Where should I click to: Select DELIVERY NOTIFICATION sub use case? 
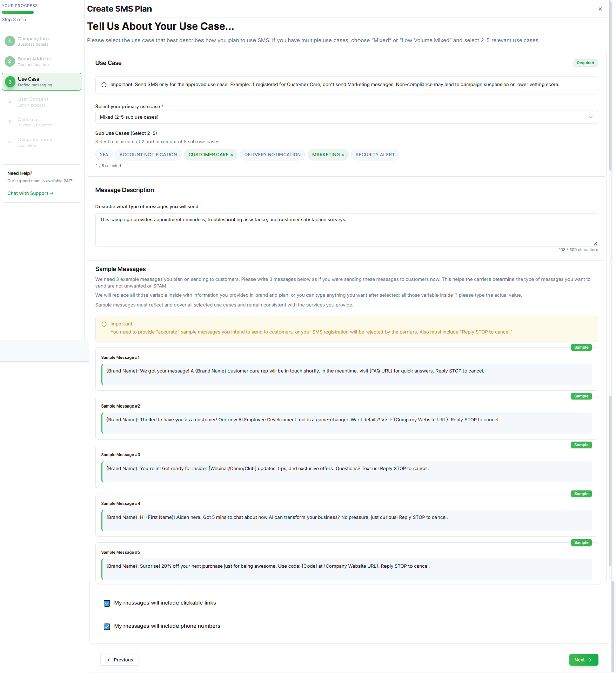(x=272, y=154)
